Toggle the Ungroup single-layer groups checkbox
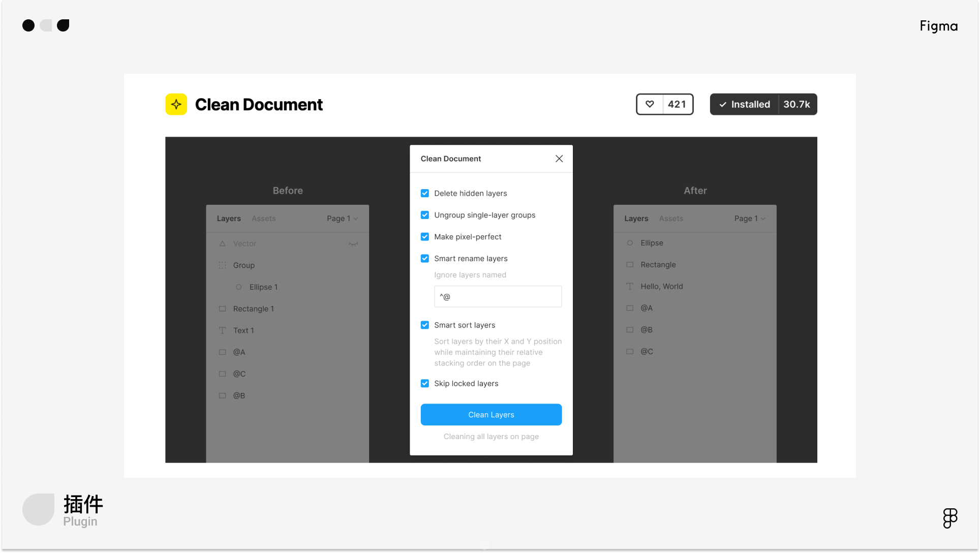Image resolution: width=980 pixels, height=553 pixels. pos(425,215)
